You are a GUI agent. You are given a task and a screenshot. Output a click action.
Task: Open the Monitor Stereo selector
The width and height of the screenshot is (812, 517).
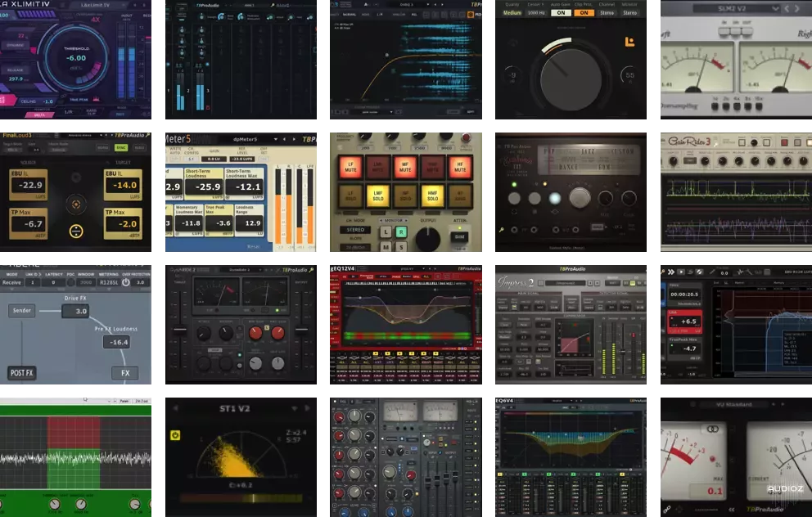tap(629, 12)
